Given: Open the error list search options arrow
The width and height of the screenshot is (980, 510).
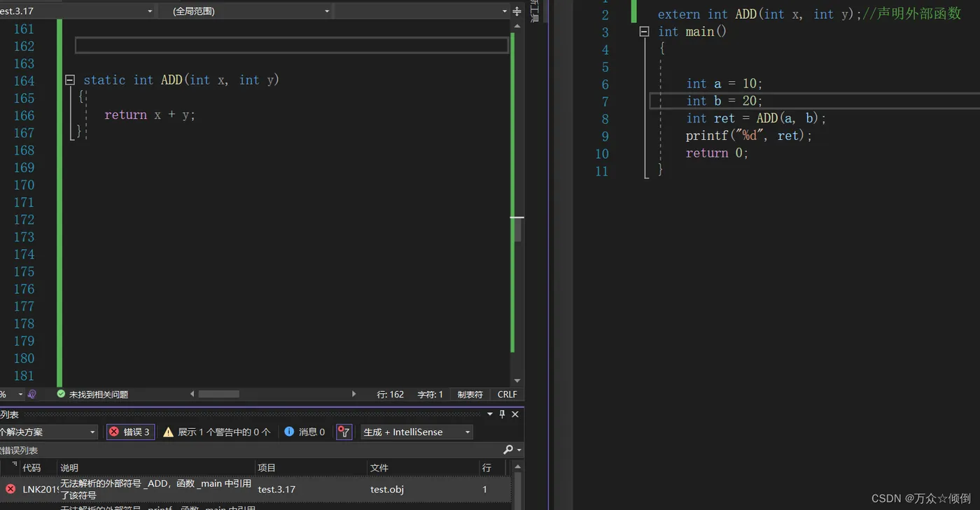Looking at the screenshot, I should [x=519, y=450].
